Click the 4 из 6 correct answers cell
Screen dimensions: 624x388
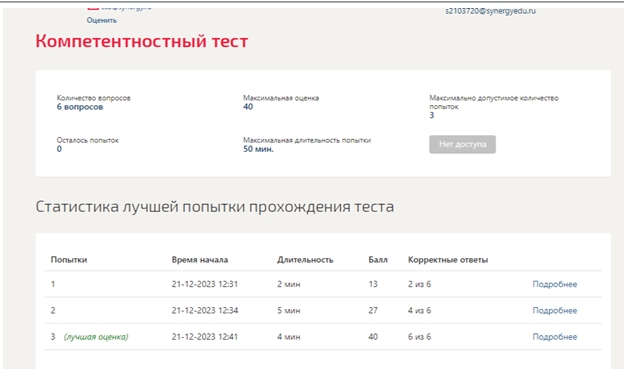tap(419, 310)
